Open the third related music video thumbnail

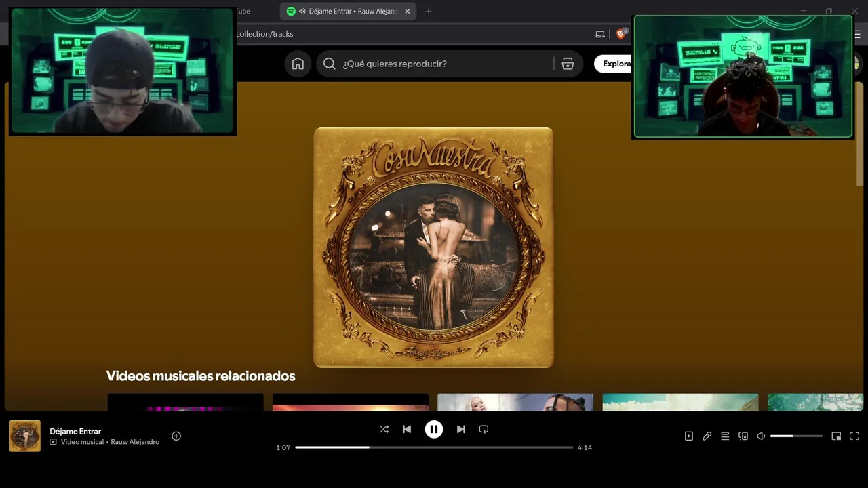[x=515, y=402]
